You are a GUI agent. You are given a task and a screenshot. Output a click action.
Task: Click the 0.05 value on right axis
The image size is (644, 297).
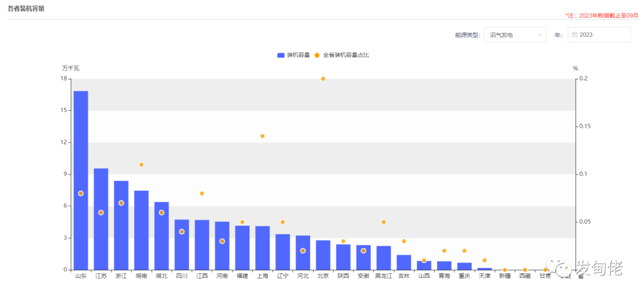[584, 222]
